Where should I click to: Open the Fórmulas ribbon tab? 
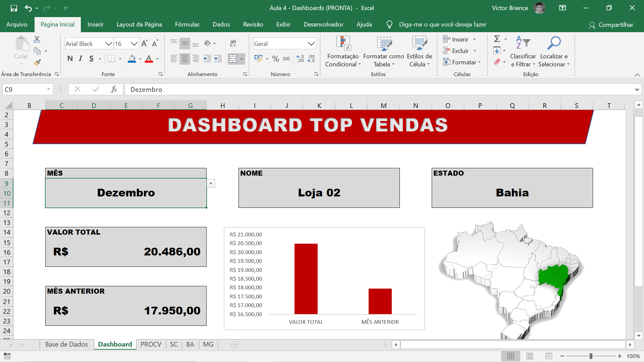click(187, 24)
